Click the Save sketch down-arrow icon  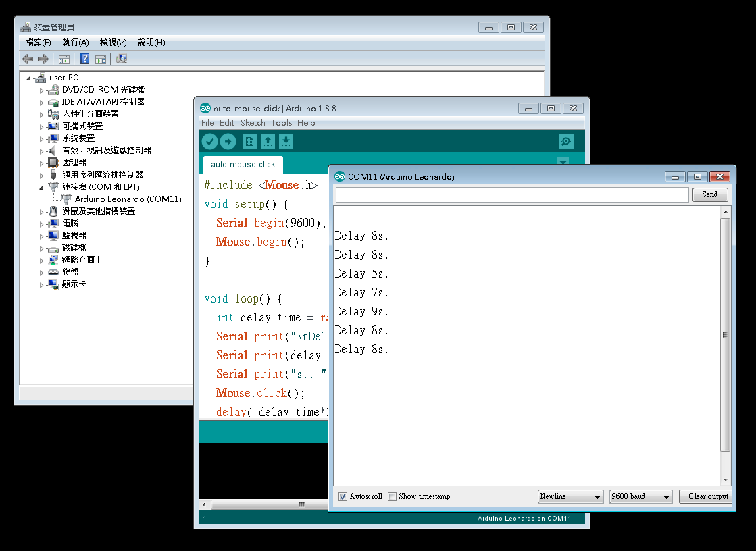tap(286, 141)
